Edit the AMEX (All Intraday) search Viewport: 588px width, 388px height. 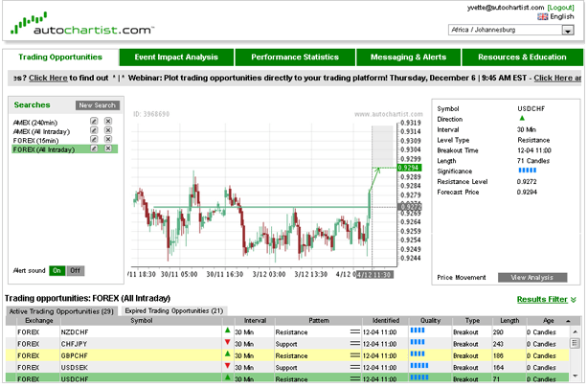pos(94,131)
